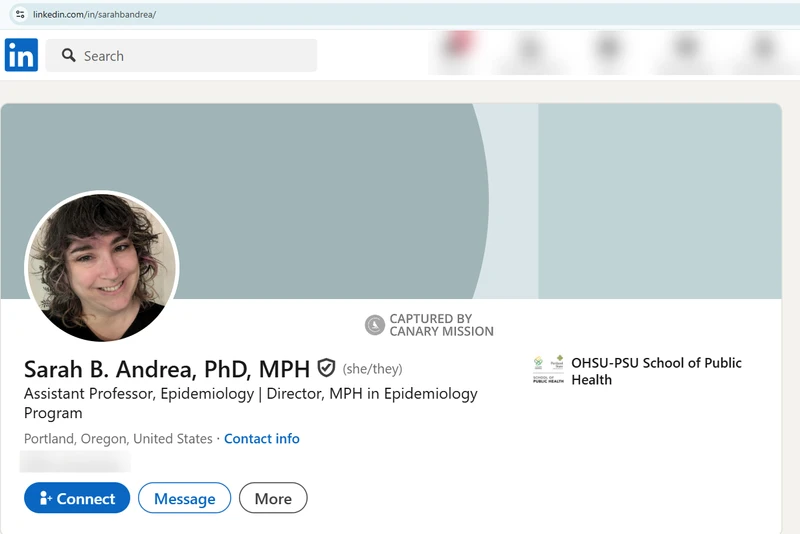
Task: Click the magnifying glass search icon
Action: click(69, 56)
